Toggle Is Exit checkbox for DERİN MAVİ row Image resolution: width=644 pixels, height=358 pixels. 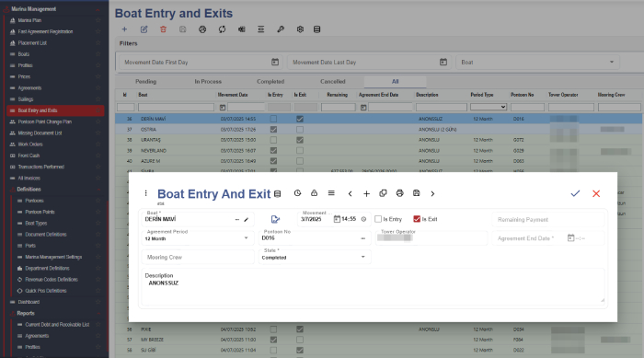[300, 119]
